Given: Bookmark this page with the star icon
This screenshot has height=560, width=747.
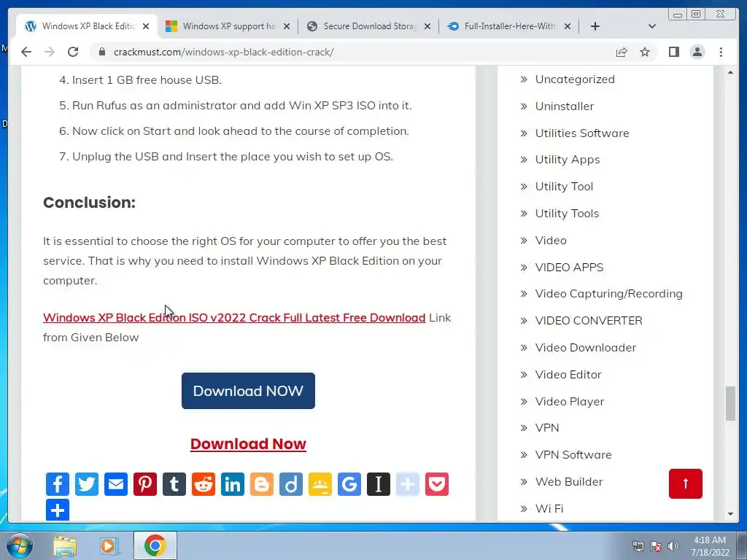Looking at the screenshot, I should (645, 52).
